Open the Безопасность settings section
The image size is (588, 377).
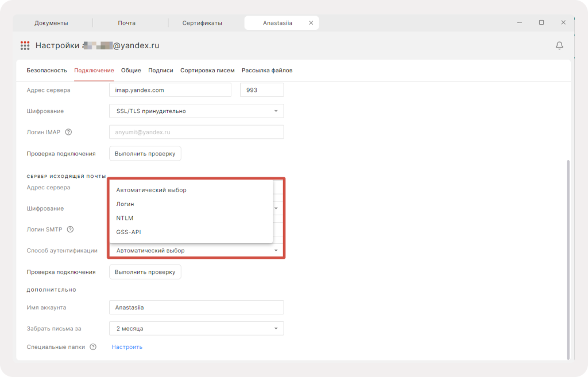[47, 71]
